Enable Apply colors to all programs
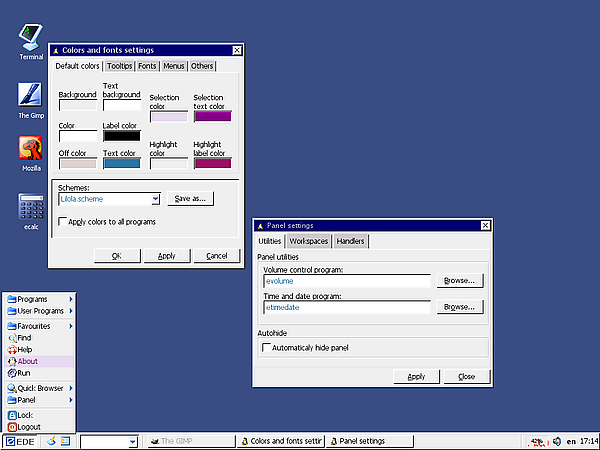This screenshot has width=600, height=450. pyautogui.click(x=64, y=222)
